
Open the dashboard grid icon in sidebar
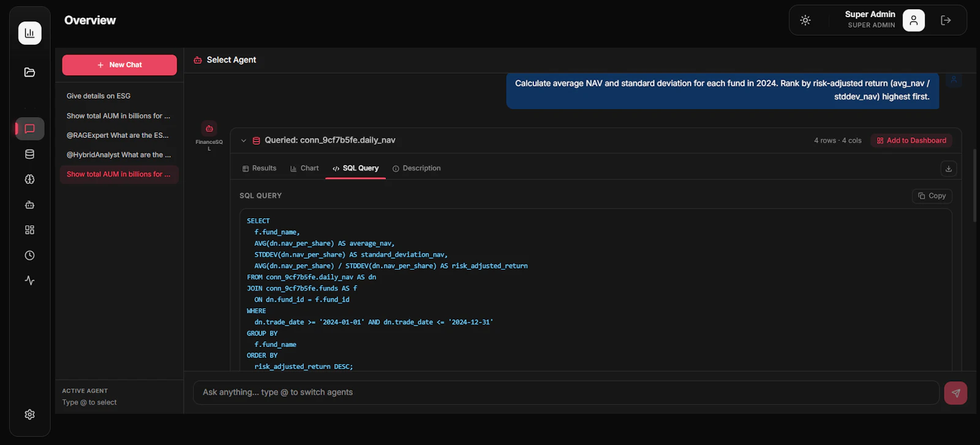29,230
